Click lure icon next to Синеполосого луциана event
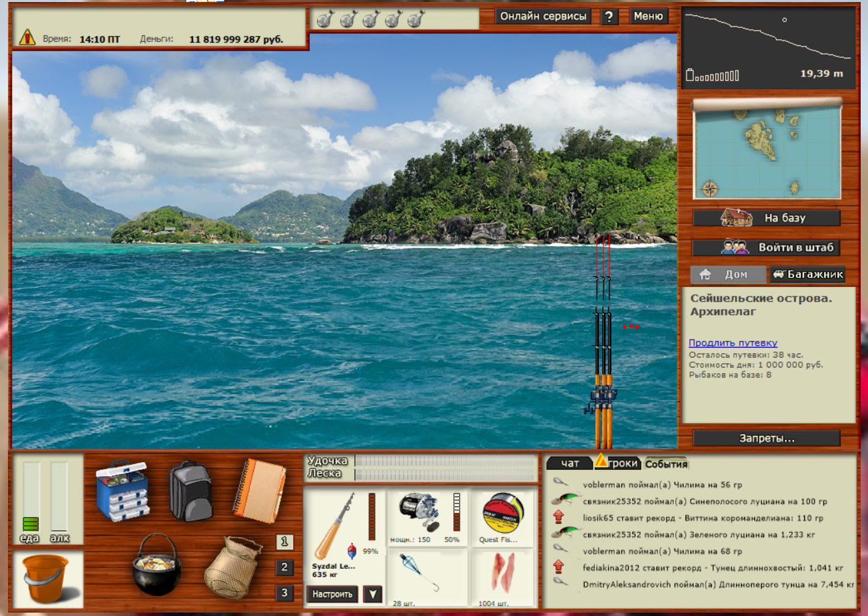Image resolution: width=868 pixels, height=616 pixels. coord(565,500)
